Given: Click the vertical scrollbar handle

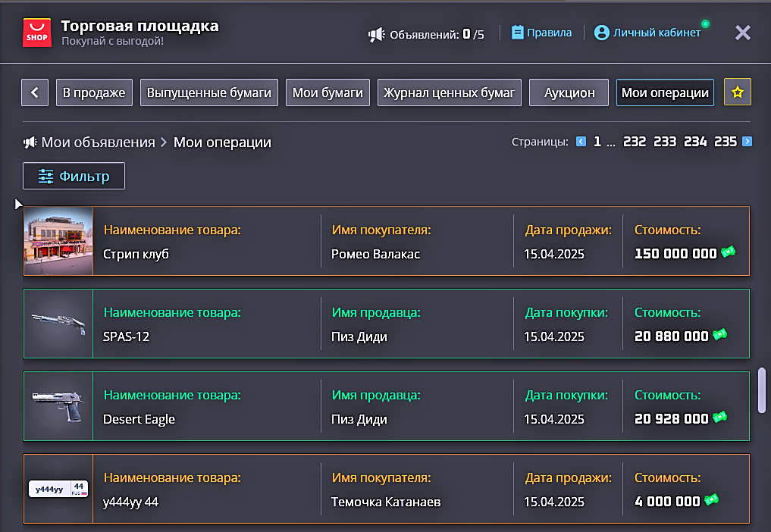Looking at the screenshot, I should pos(761,390).
